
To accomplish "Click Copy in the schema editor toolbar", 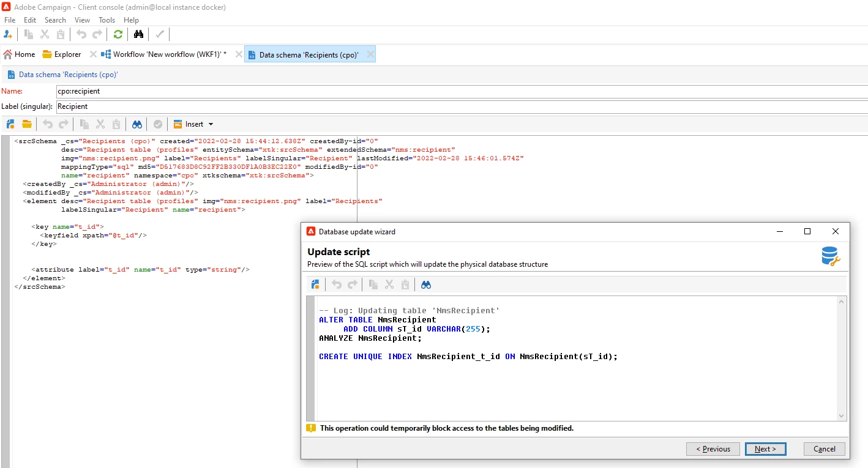I will tap(84, 124).
